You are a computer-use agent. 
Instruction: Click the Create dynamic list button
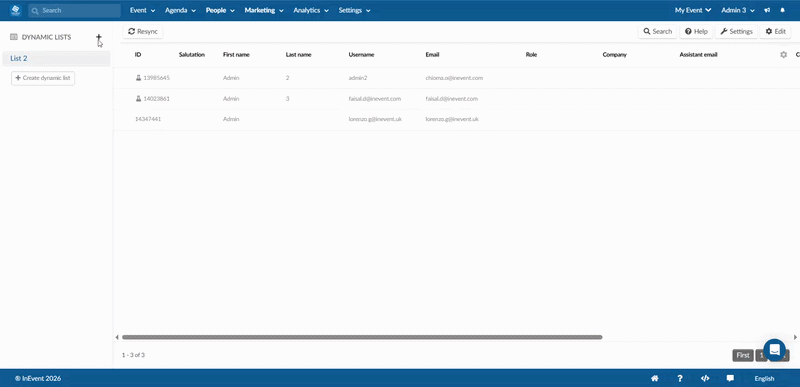(x=43, y=78)
